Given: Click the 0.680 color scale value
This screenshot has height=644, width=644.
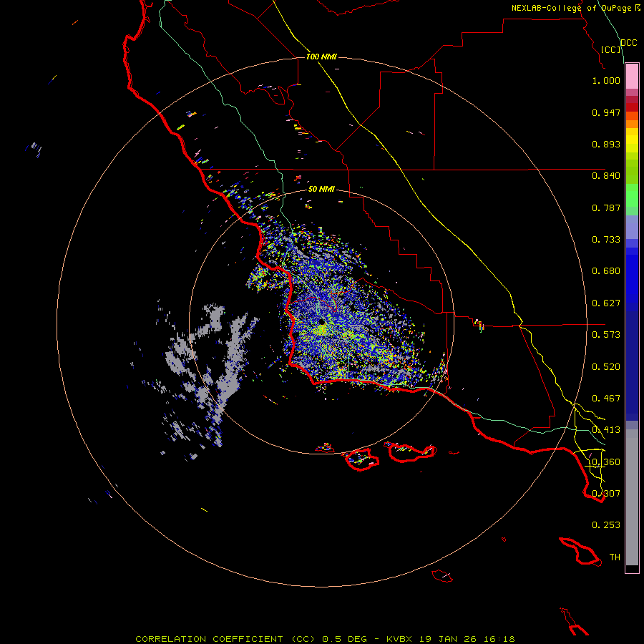Looking at the screenshot, I should 606,271.
